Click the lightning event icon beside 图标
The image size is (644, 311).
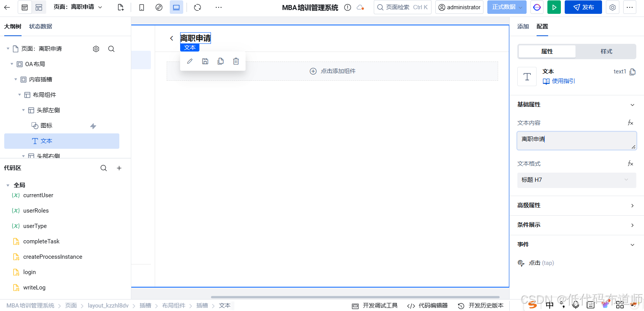pos(93,126)
